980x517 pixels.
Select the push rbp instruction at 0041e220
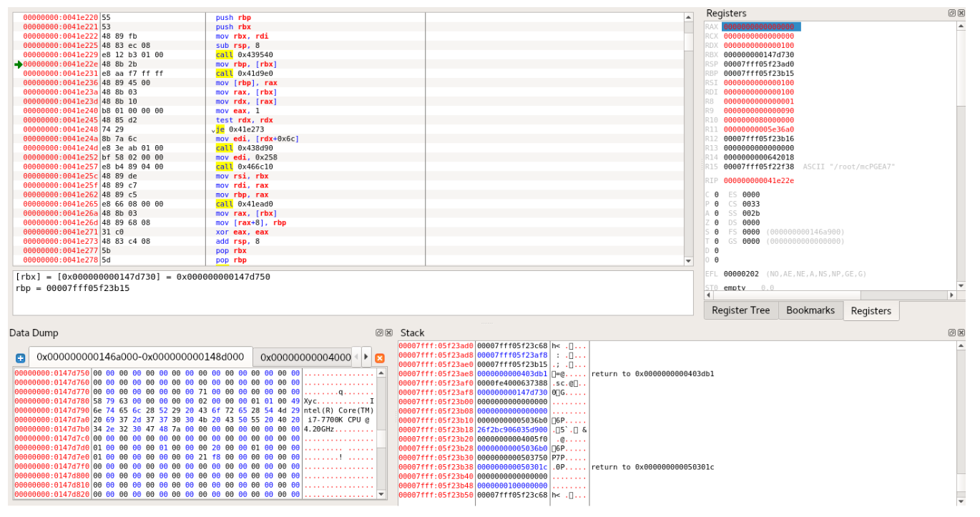(233, 17)
